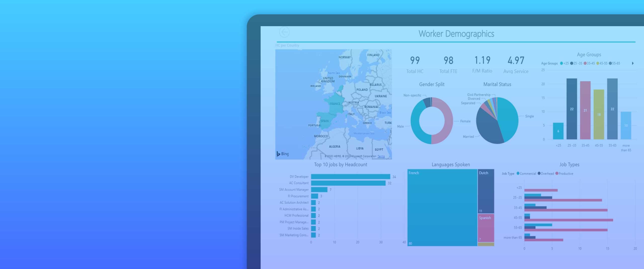Click the 35-45 column labeled 21

coord(585,110)
